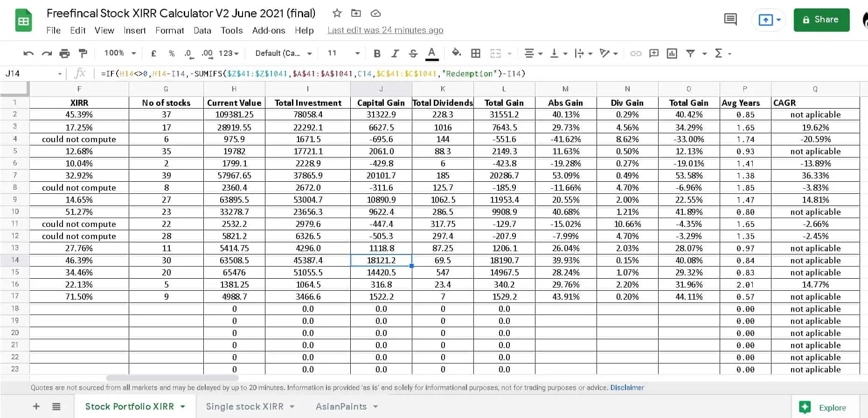The image size is (868, 418).
Task: Expand the filter views arrow
Action: pyautogui.click(x=704, y=54)
